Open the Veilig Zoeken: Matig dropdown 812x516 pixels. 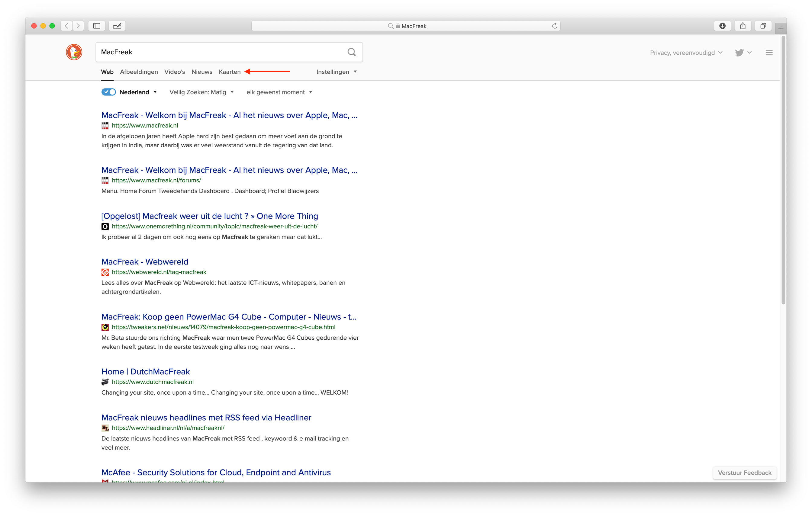(x=201, y=92)
